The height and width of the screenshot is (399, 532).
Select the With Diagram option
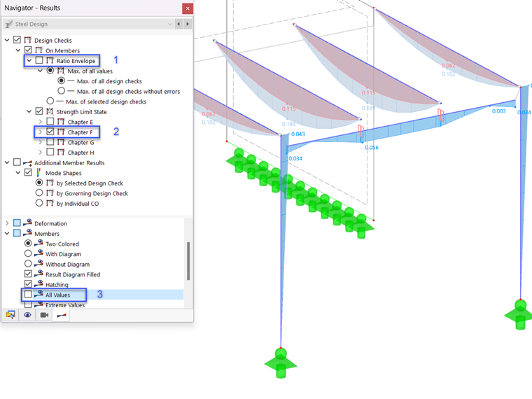28,254
